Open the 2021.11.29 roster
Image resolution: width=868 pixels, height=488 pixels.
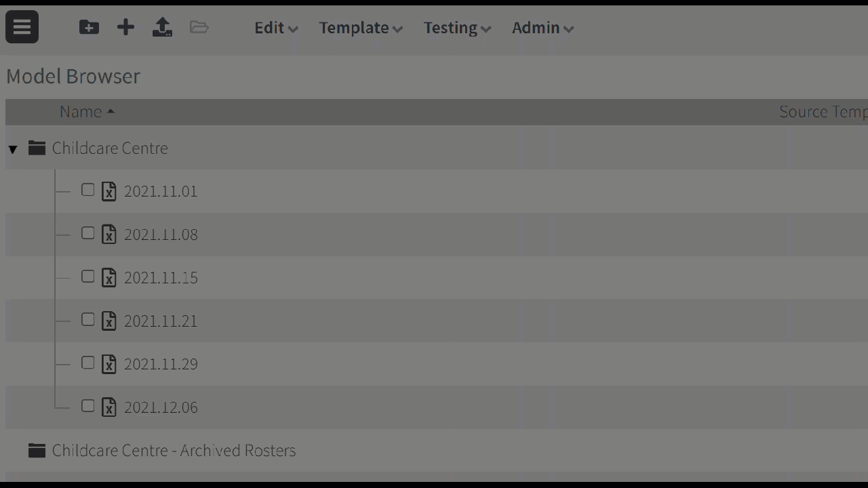pos(161,364)
